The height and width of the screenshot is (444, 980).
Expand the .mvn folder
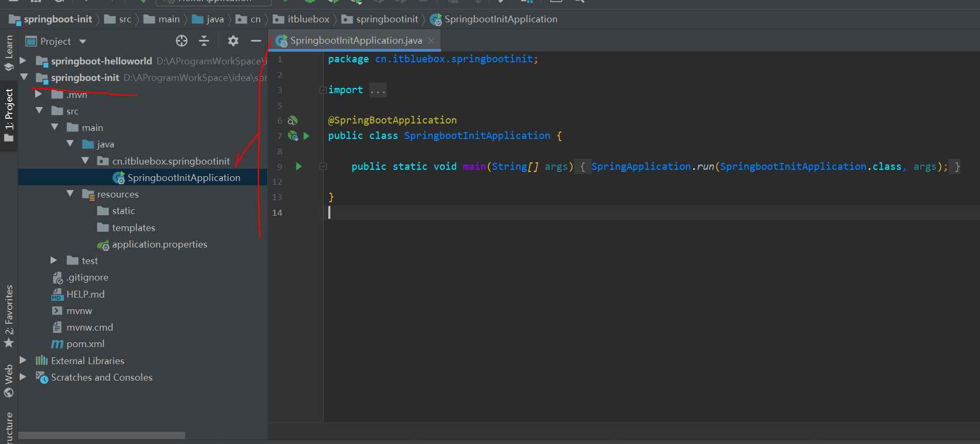38,94
